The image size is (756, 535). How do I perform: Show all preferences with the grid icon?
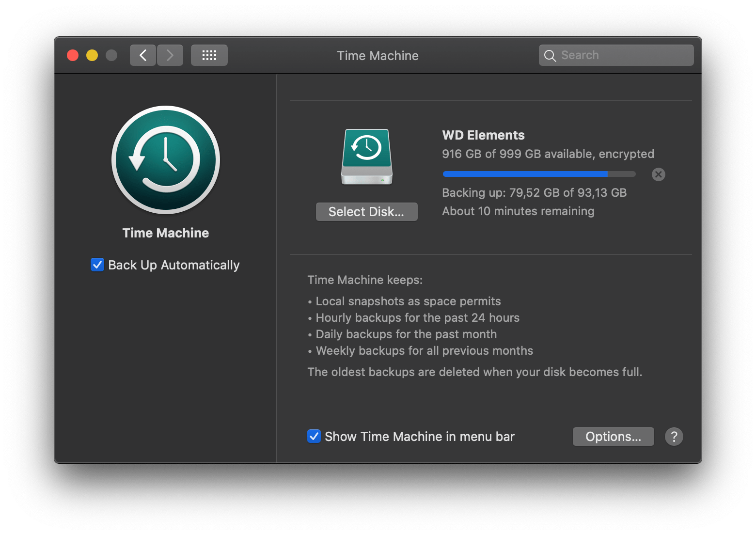[x=209, y=55]
